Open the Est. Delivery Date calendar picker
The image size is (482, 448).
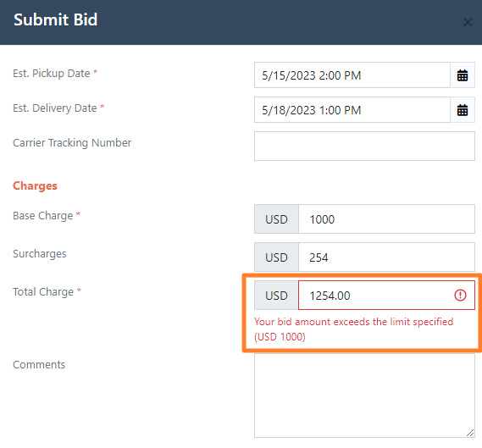pyautogui.click(x=463, y=110)
